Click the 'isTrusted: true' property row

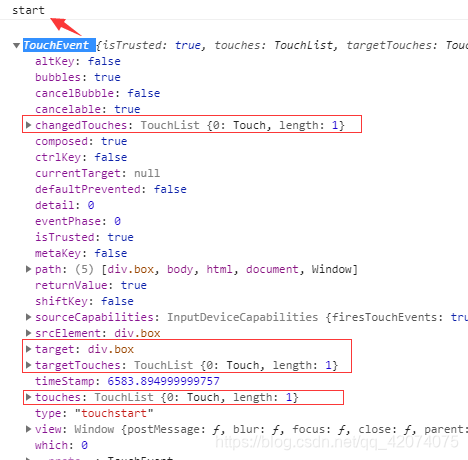84,237
